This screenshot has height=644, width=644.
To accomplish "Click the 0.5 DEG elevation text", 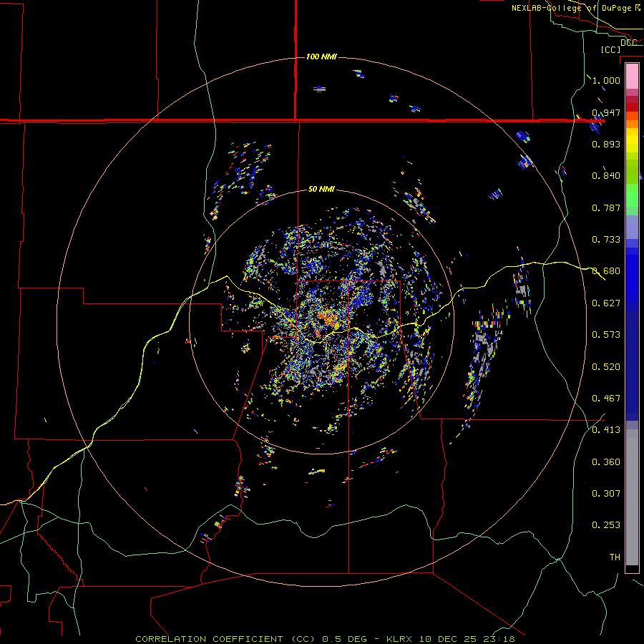I will (345, 639).
